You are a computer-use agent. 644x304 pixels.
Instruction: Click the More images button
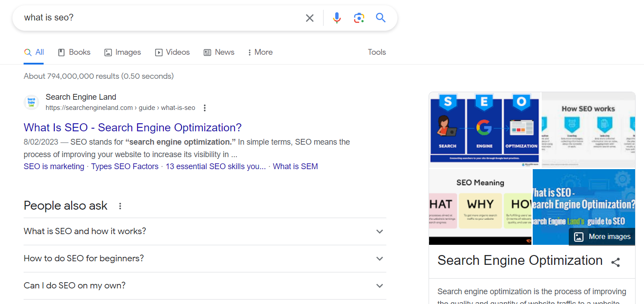pyautogui.click(x=602, y=237)
